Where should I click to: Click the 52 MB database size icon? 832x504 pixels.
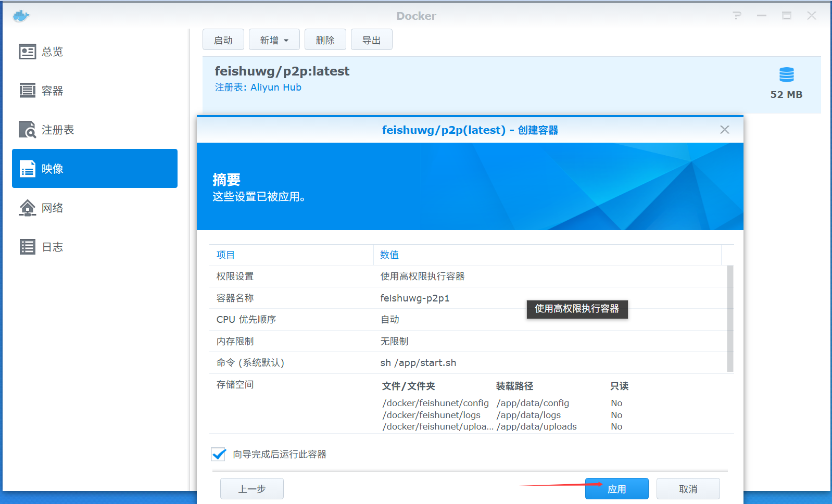point(786,74)
